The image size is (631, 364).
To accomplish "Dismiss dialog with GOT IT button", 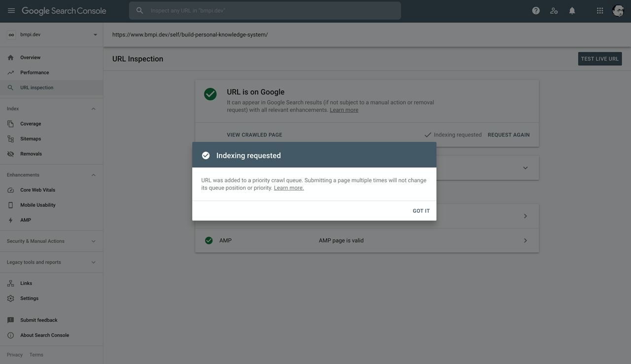I will click(421, 211).
